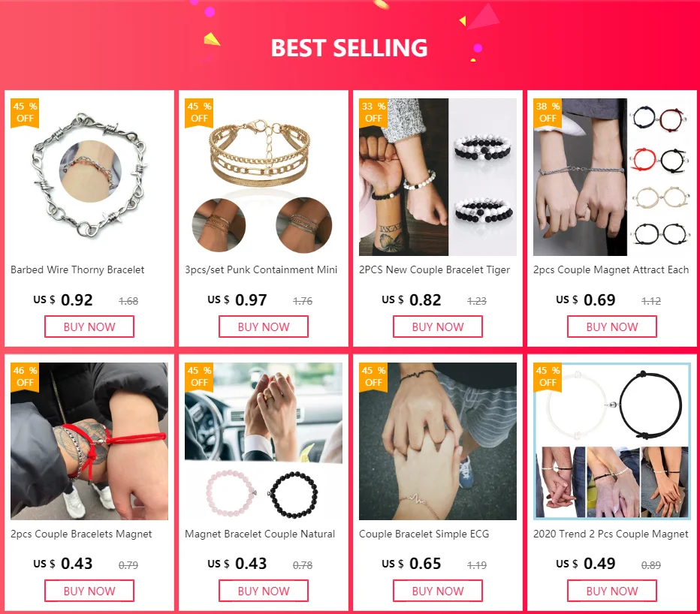Click the 33% OFF badge on Tiger bracelet

[x=373, y=113]
